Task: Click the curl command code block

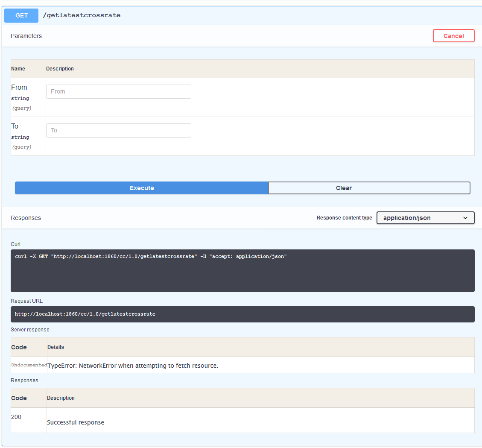Action: pyautogui.click(x=242, y=270)
